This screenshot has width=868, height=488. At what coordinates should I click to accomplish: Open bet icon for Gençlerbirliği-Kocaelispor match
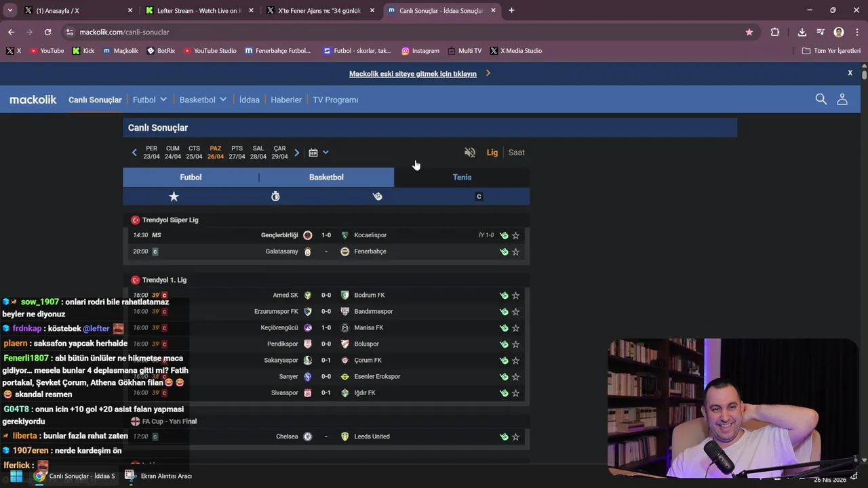pos(504,235)
